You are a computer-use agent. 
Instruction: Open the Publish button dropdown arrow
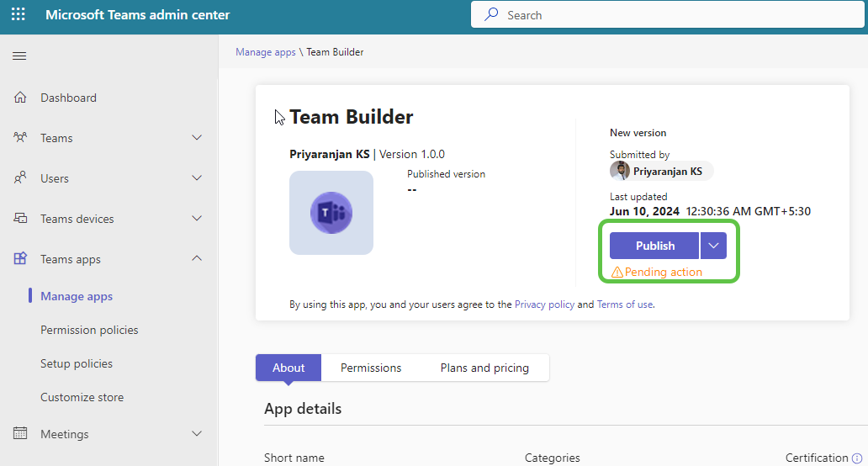point(713,246)
